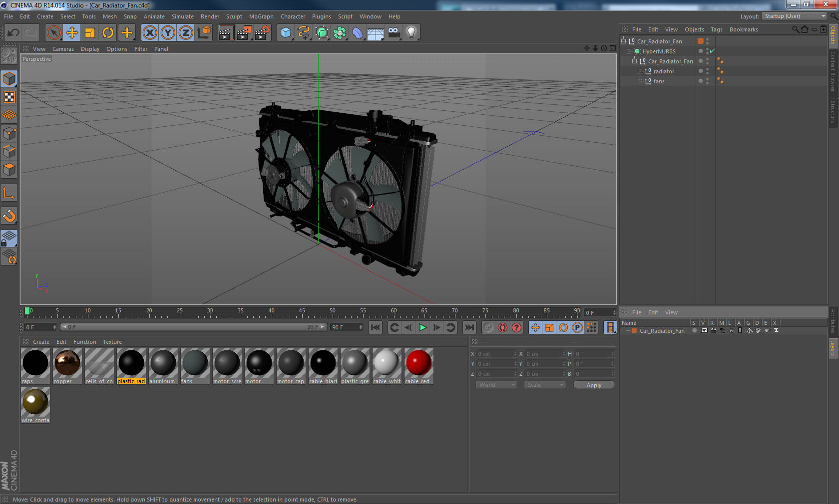Open the Simulate menu
This screenshot has height=504, width=839.
183,16
